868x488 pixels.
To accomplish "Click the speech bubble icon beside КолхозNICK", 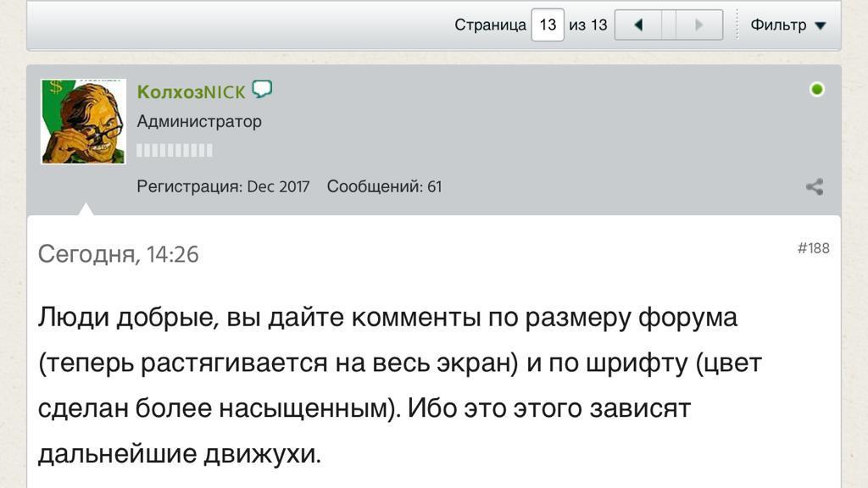I will point(262,89).
